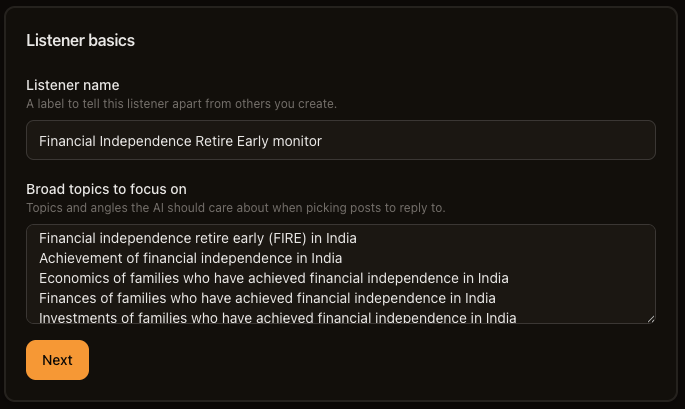This screenshot has width=685, height=409.
Task: Click the 'Listener name' label
Action: click(73, 85)
